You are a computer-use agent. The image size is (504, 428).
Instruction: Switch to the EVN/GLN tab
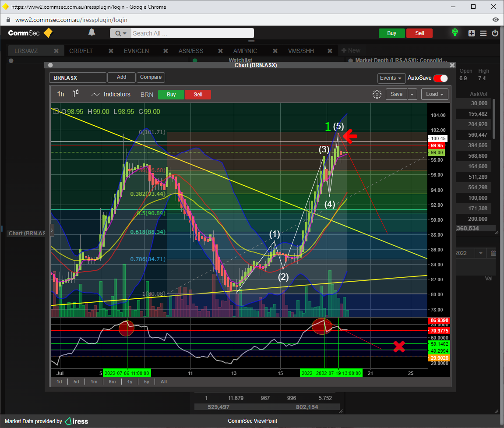point(136,51)
